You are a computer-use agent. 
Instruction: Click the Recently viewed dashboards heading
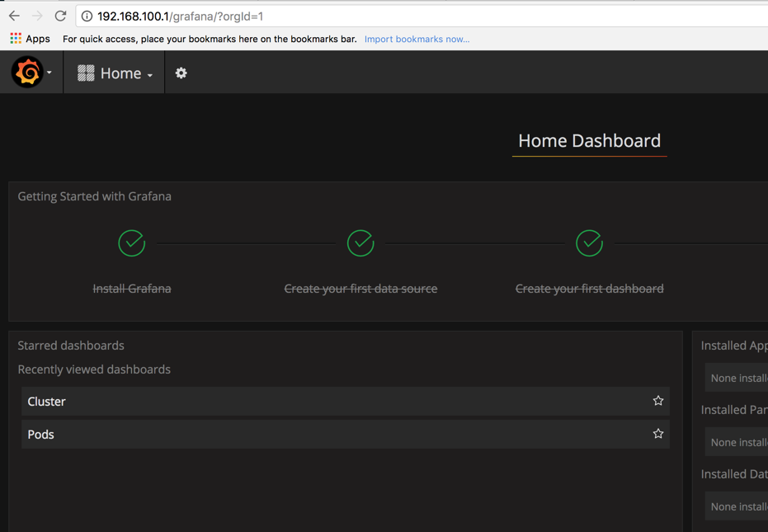[x=94, y=370]
